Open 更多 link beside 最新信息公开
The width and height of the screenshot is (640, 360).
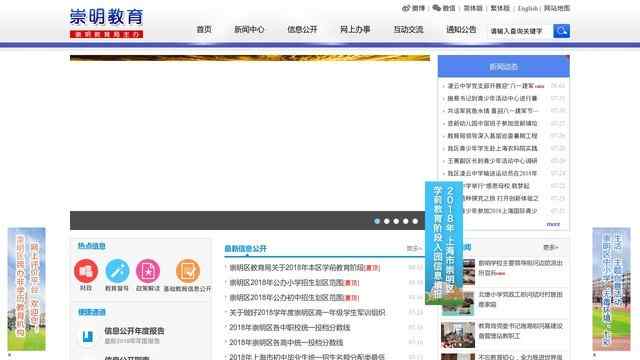(414, 248)
